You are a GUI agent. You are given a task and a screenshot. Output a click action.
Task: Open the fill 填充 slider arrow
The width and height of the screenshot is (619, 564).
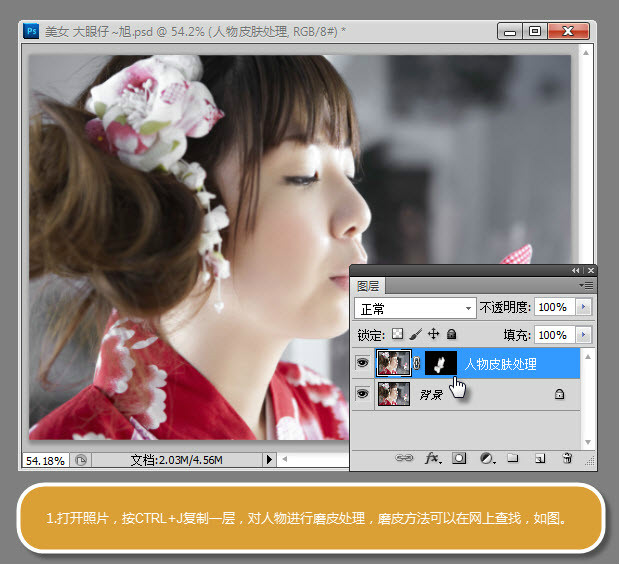[583, 335]
